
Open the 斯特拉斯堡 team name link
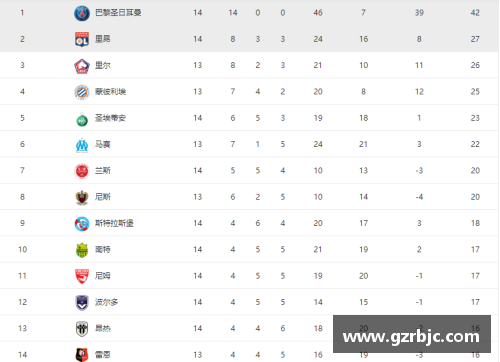(x=114, y=223)
